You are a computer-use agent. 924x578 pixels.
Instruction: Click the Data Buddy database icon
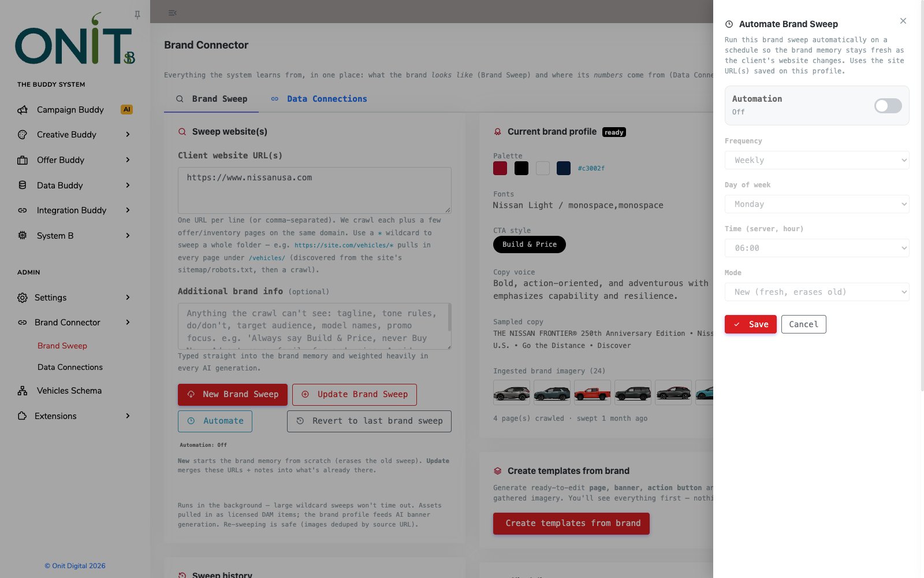click(23, 186)
